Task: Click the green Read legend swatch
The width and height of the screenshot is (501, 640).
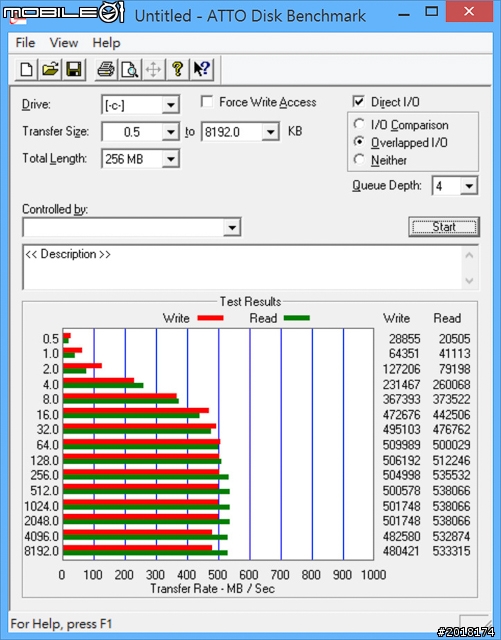Action: pos(297,318)
